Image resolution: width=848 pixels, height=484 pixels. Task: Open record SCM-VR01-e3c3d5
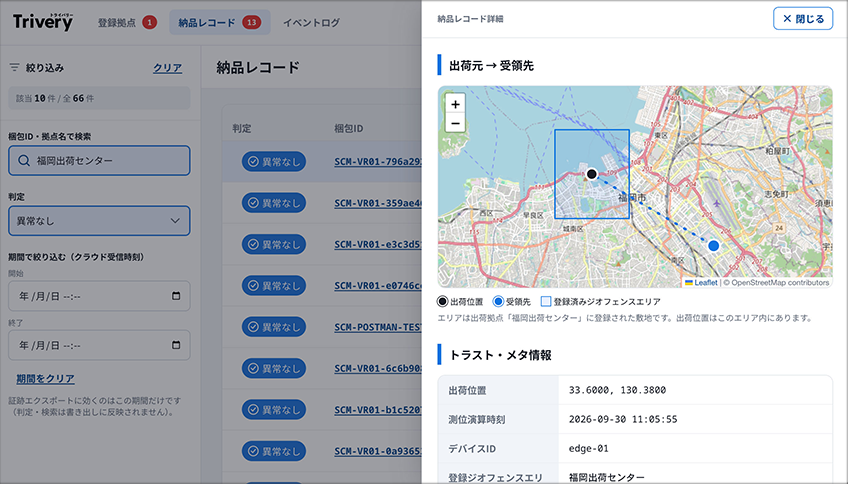coord(377,244)
